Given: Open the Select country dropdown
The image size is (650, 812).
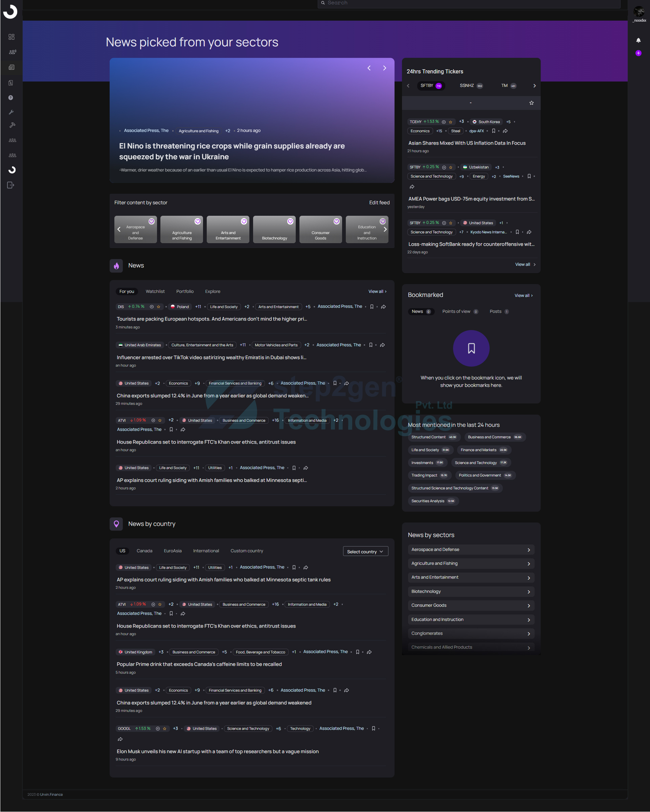Looking at the screenshot, I should [x=365, y=551].
